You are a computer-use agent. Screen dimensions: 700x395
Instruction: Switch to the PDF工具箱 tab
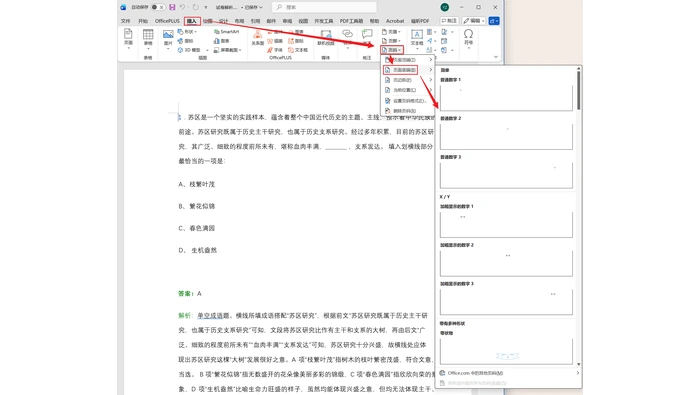[x=351, y=21]
